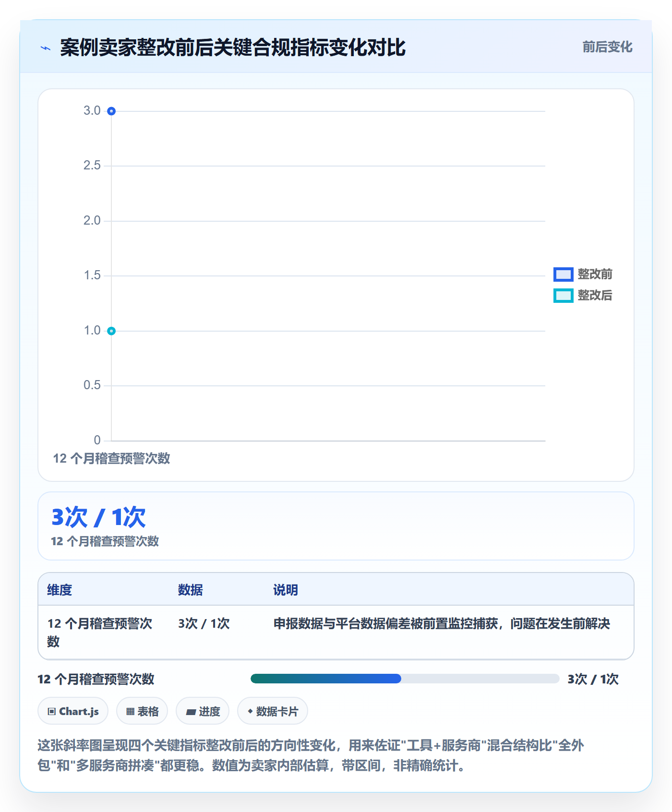Click the lightning bolt icon beside the title

pos(46,48)
